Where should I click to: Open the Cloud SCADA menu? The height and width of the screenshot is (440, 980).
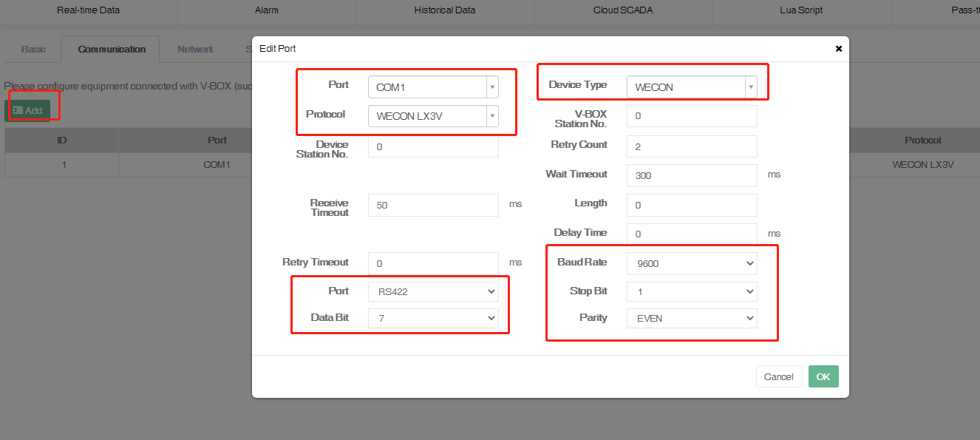tap(623, 10)
